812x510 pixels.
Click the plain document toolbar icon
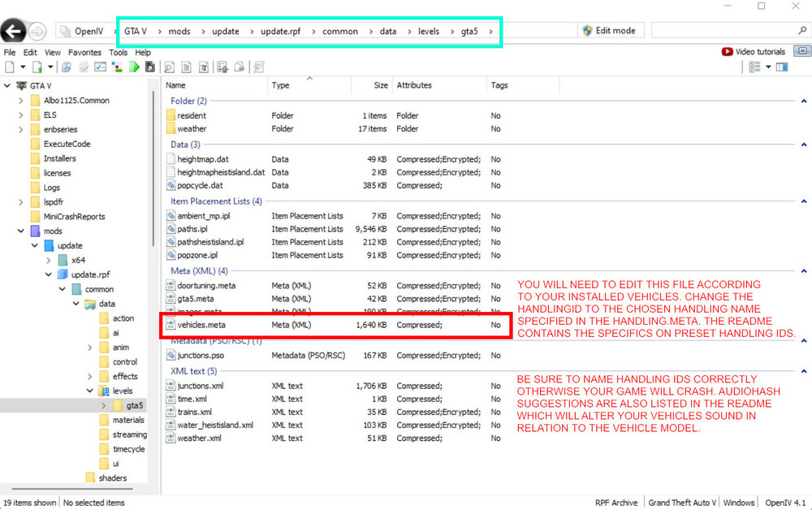(187, 67)
